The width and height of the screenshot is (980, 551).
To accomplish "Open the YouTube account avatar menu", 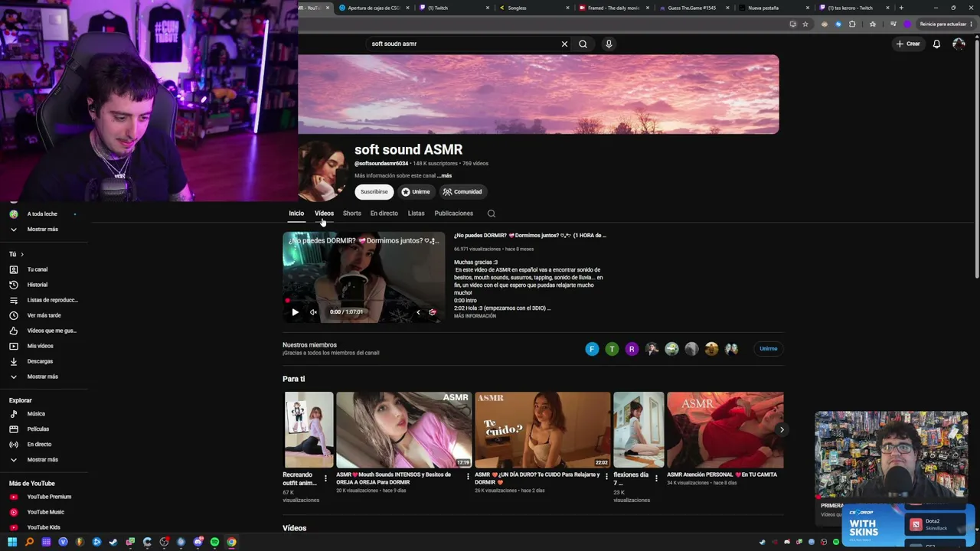I will 959,44.
